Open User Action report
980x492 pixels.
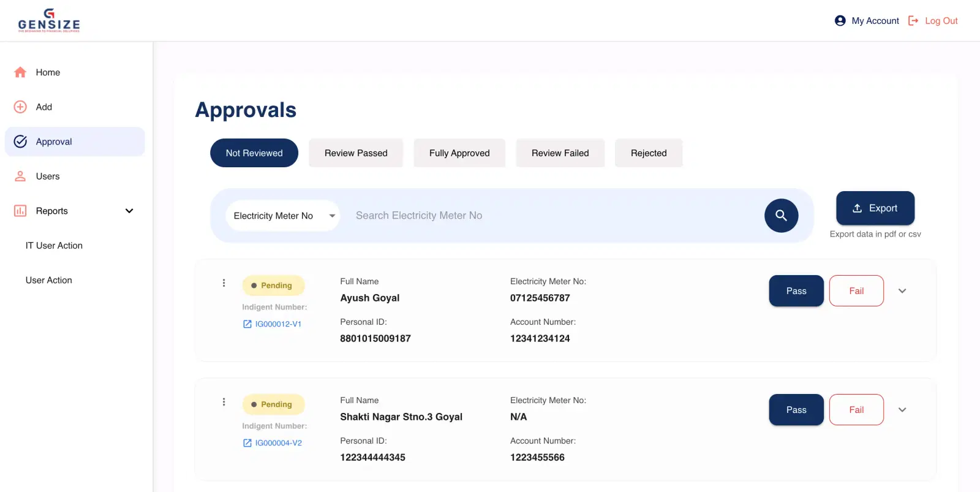[49, 280]
